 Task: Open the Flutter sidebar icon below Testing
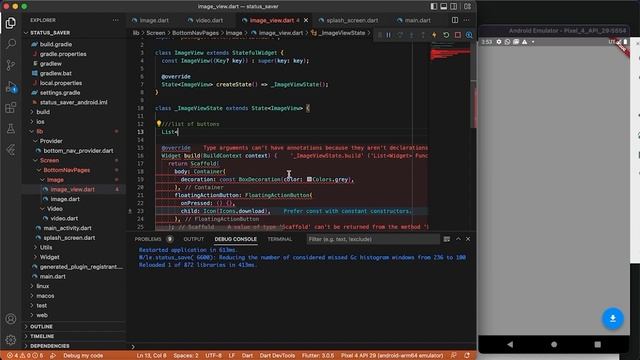11,150
